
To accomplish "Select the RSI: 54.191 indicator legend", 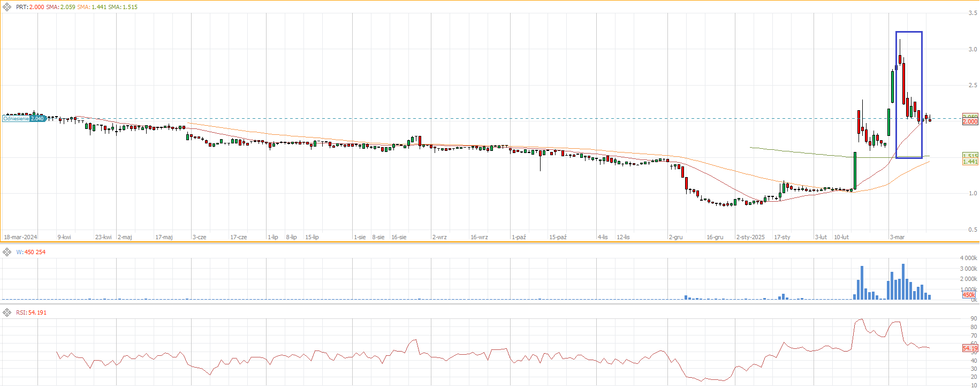I will [31, 312].
